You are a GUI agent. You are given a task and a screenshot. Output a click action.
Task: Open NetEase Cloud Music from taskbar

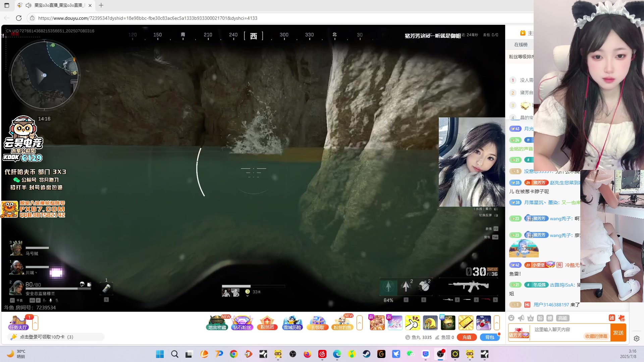pyautogui.click(x=322, y=354)
